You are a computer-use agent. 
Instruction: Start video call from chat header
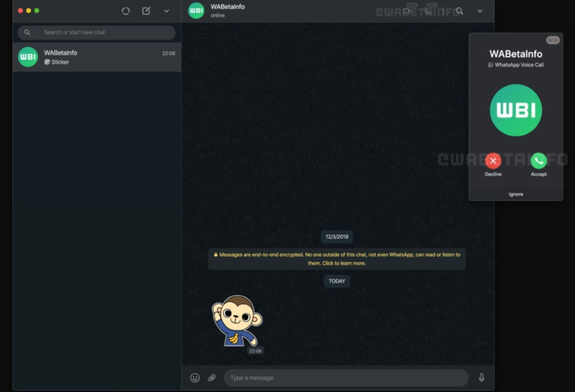[407, 11]
